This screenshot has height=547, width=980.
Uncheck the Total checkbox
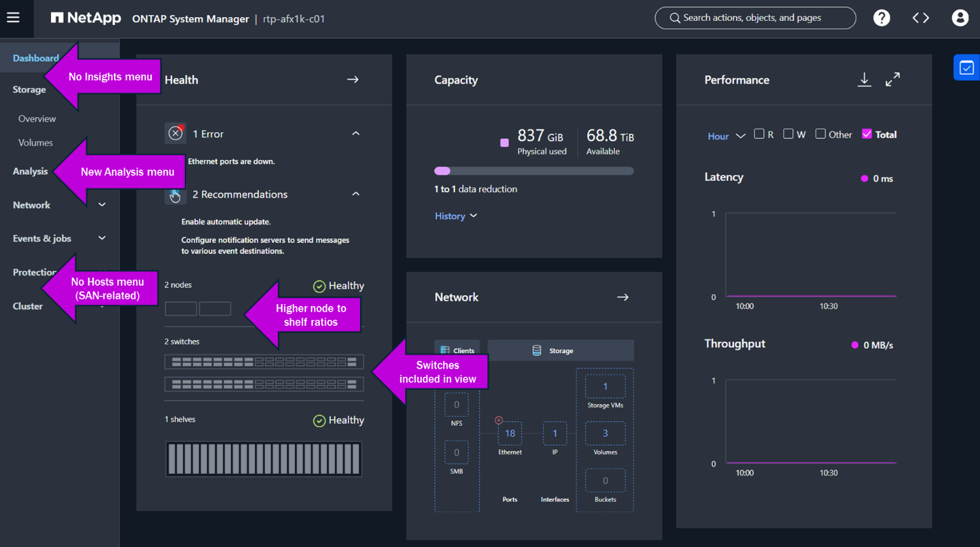pyautogui.click(x=867, y=134)
